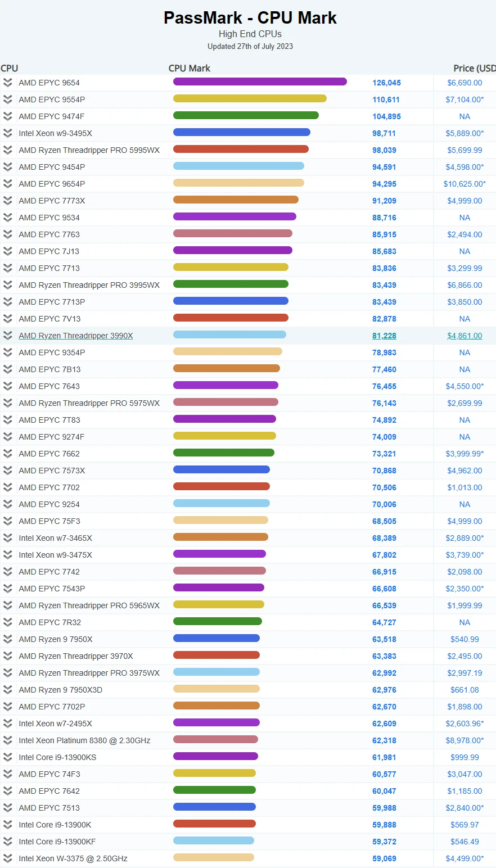496x868 pixels.
Task: Expand Intel Xeon Platinum 8380 row details
Action: click(7, 740)
